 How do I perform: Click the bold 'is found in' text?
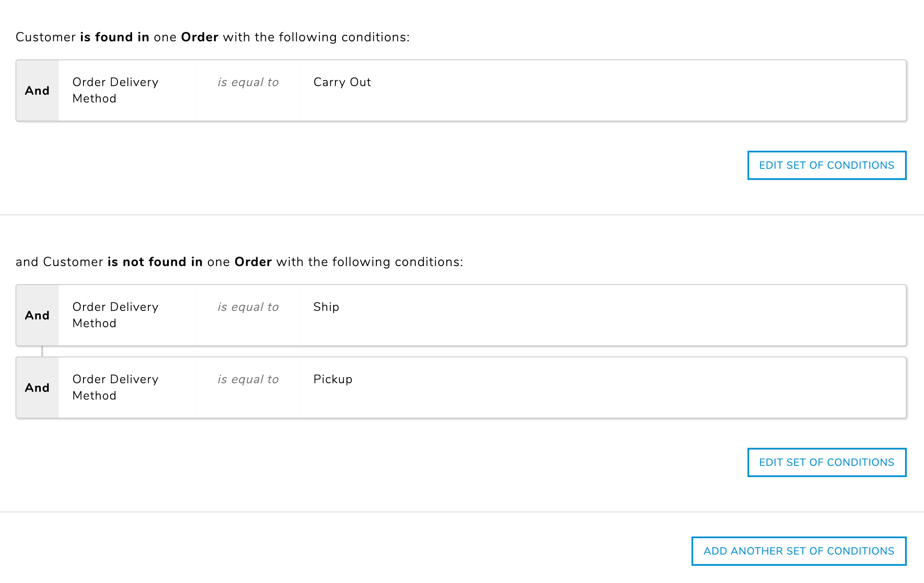(115, 37)
